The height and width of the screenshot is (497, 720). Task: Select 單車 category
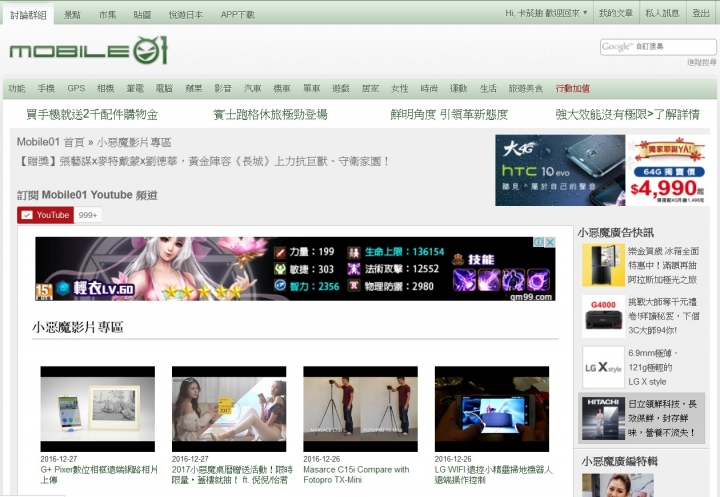coord(311,88)
